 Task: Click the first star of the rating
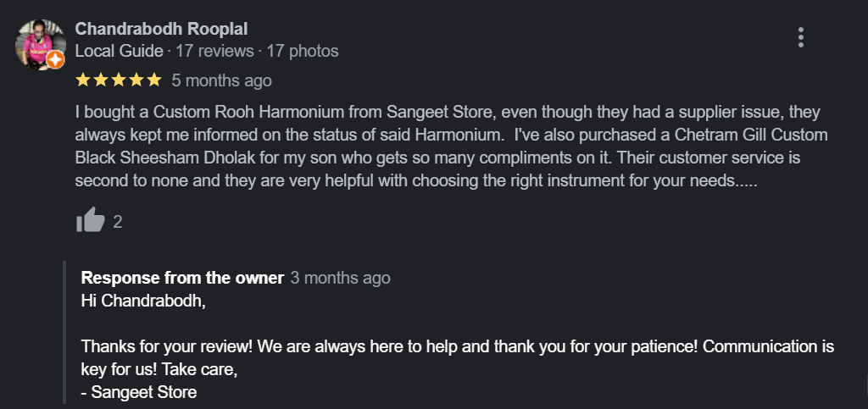point(83,80)
